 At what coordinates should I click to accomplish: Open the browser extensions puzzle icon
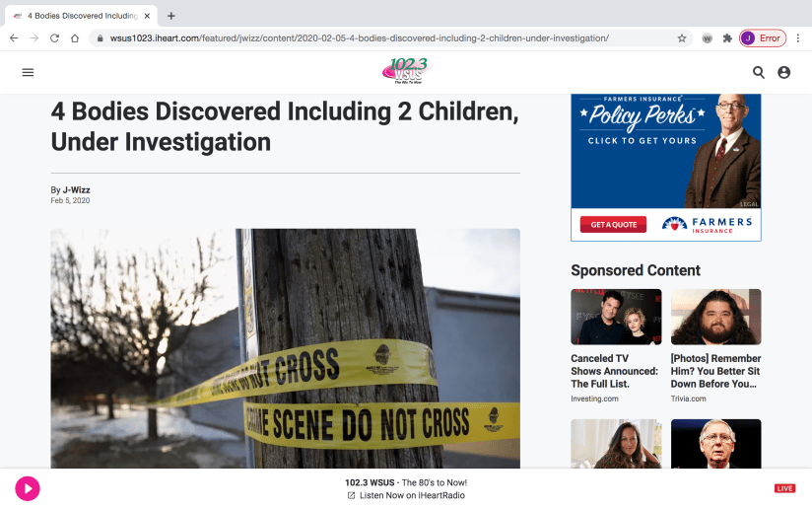point(727,38)
